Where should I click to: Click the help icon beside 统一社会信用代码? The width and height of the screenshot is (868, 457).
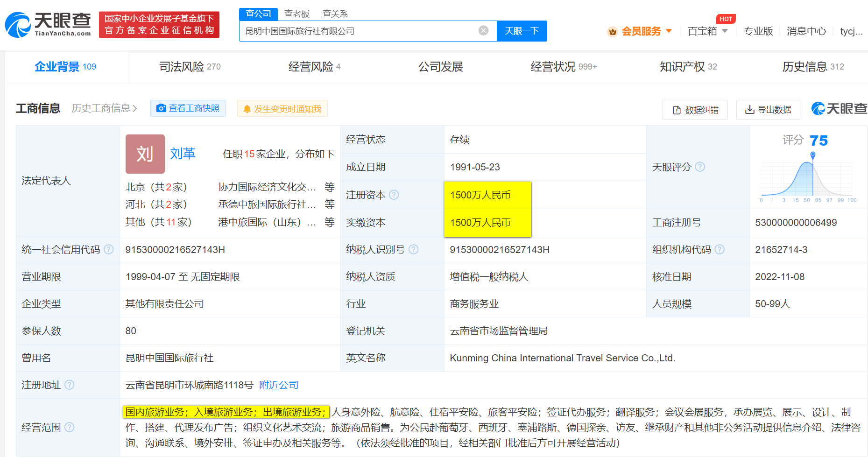pyautogui.click(x=109, y=249)
